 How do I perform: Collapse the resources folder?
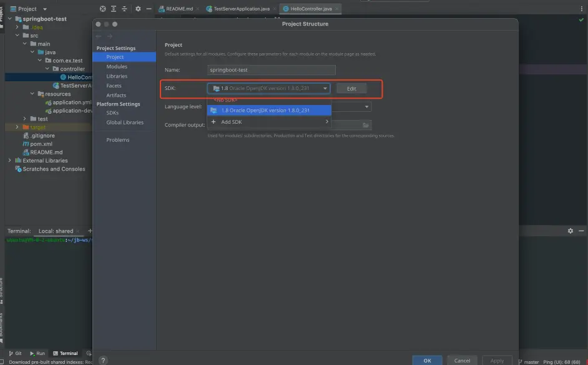pos(32,94)
